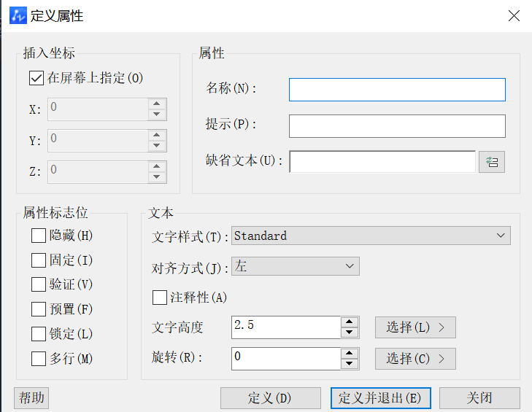The image size is (532, 412).
Task: Click the 关闭 button
Action: tap(479, 398)
